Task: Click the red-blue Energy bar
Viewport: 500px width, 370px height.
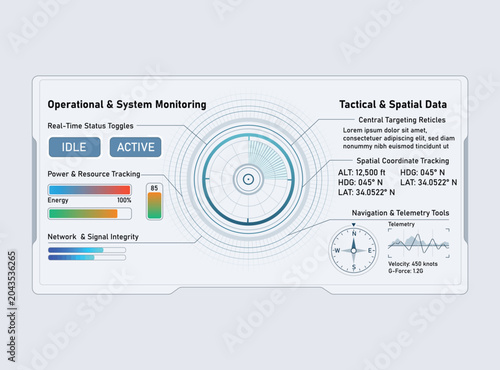Action: (90, 190)
